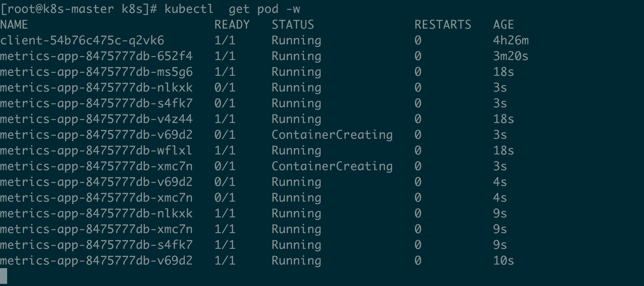Click the last row metrics-app-8475777db-v69d2 name

click(x=96, y=261)
